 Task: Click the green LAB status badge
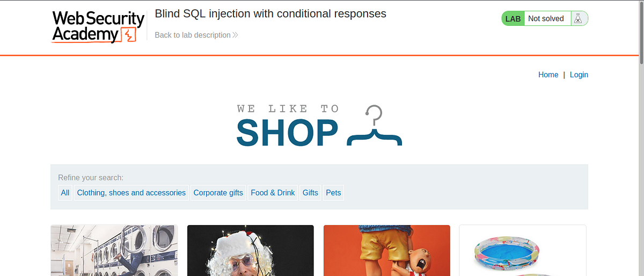[x=513, y=19]
